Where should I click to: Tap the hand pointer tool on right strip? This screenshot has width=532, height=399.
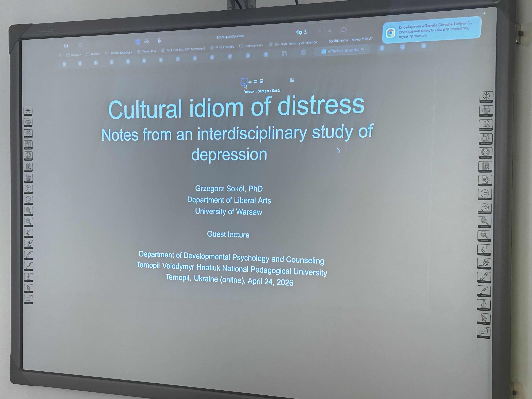pyautogui.click(x=484, y=249)
